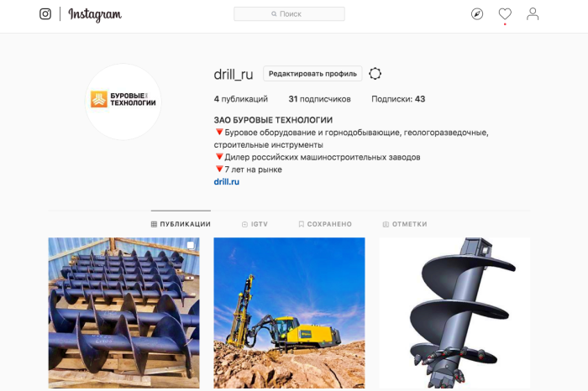Click the Буровые Технологии profile picture

123,102
